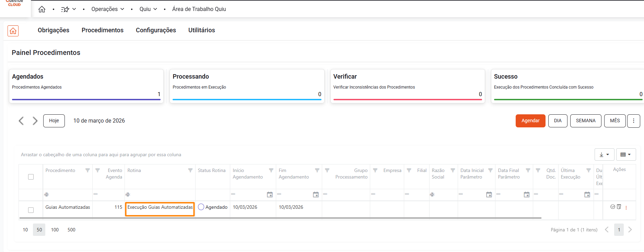Advance to next date with right arrow

[x=35, y=121]
